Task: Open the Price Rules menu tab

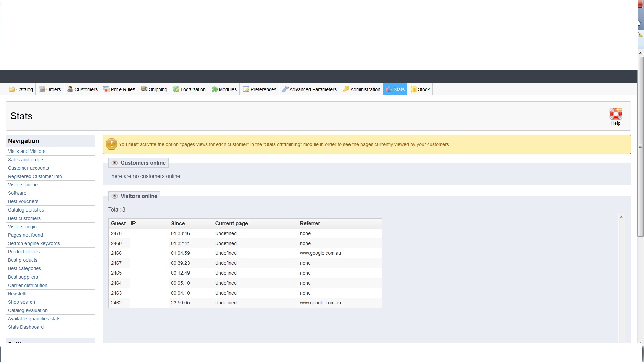Action: pyautogui.click(x=119, y=89)
